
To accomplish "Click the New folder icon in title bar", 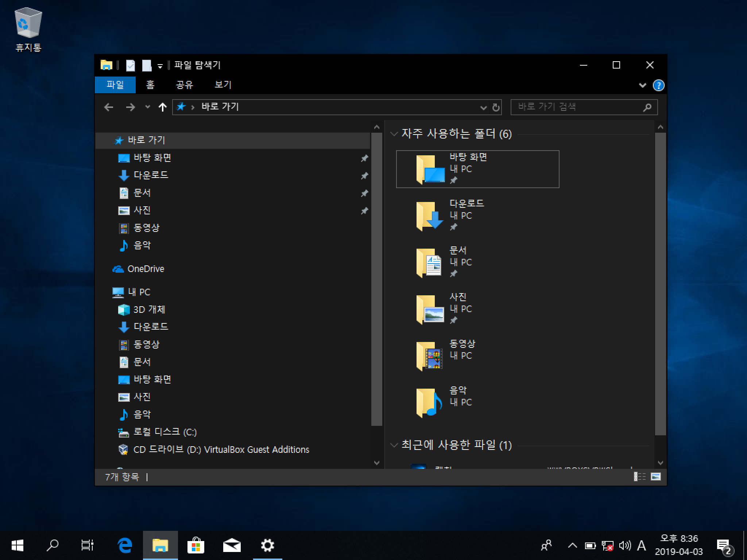I will pyautogui.click(x=147, y=65).
